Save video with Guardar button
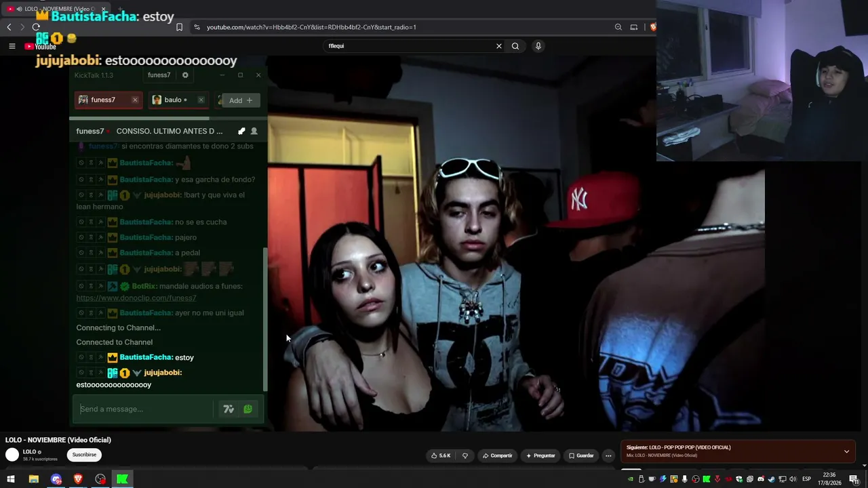The height and width of the screenshot is (488, 868). point(582,455)
